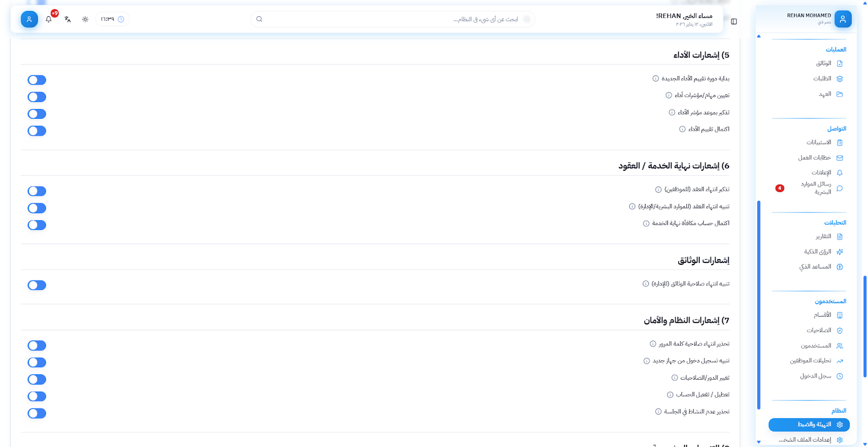Switch theme using the sun icon
The height and width of the screenshot is (447, 868).
(x=85, y=20)
